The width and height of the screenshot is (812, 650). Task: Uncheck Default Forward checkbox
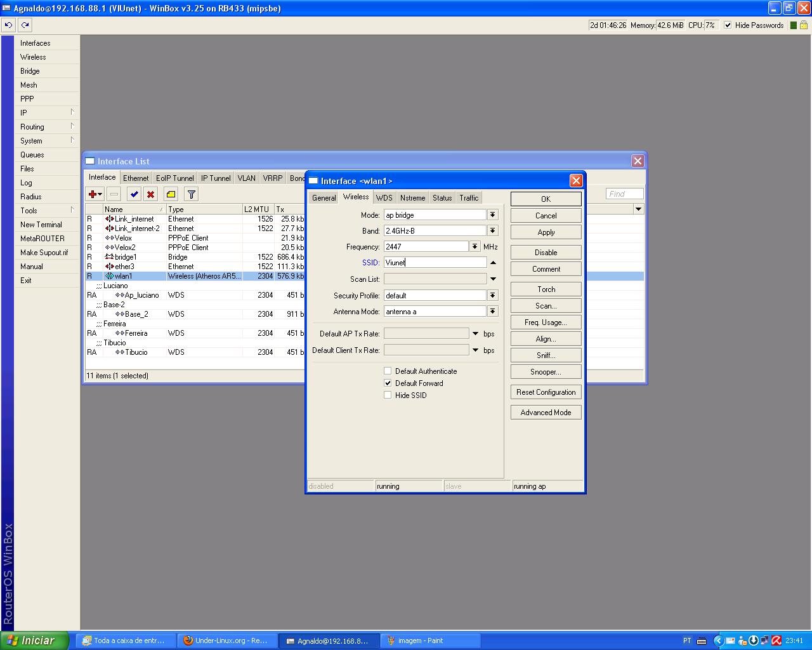(388, 383)
